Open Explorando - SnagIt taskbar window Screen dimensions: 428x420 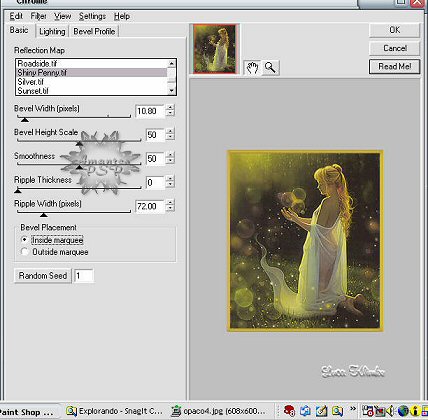pyautogui.click(x=114, y=411)
